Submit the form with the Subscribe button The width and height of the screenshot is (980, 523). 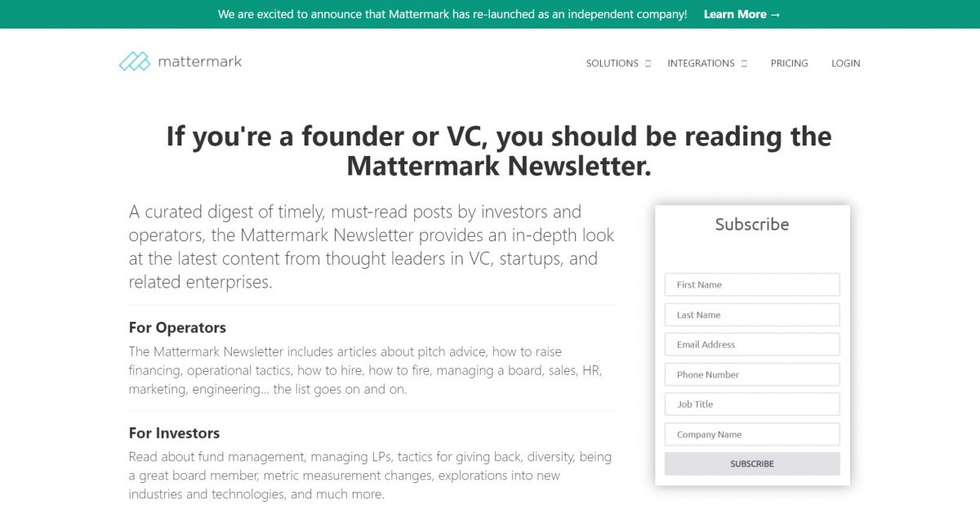click(x=752, y=463)
